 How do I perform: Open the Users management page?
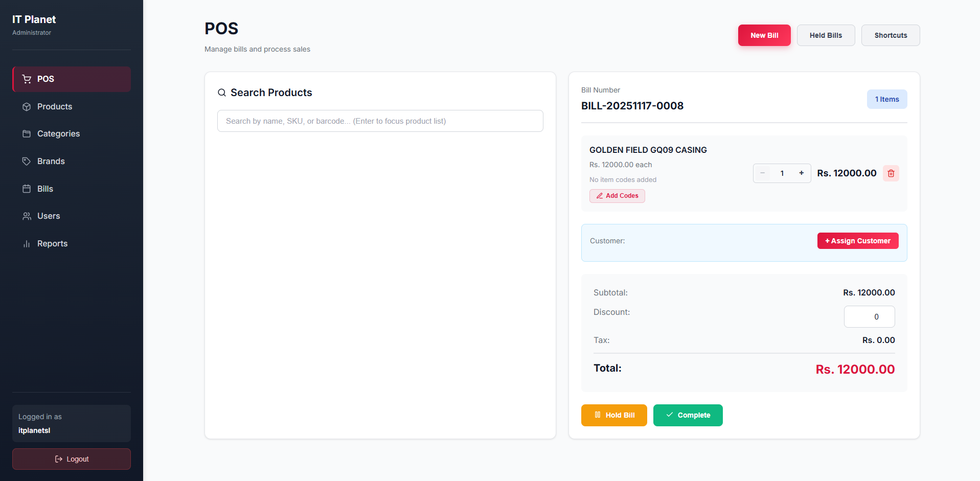tap(49, 216)
